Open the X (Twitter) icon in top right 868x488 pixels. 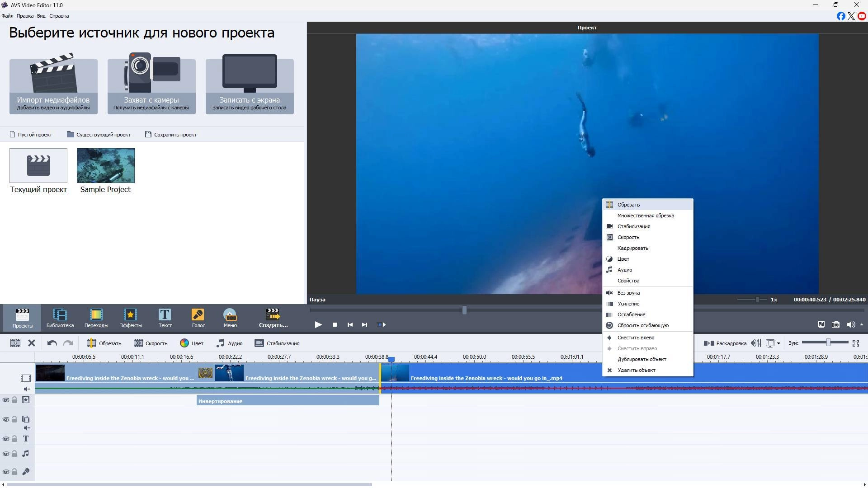pos(851,16)
